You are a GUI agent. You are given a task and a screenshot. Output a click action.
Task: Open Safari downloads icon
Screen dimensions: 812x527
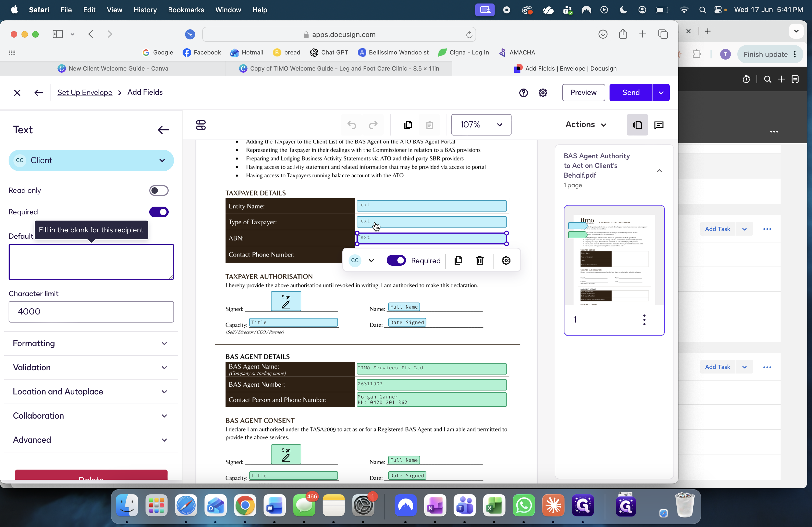[603, 34]
